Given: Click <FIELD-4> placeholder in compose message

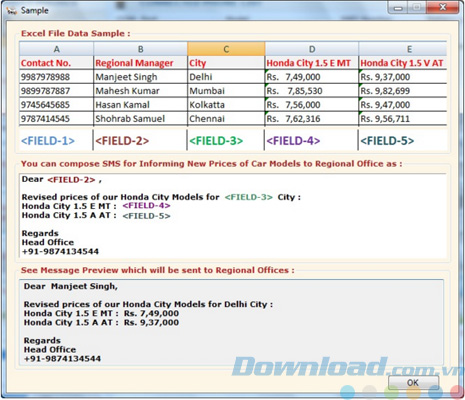Looking at the screenshot, I should tap(146, 206).
